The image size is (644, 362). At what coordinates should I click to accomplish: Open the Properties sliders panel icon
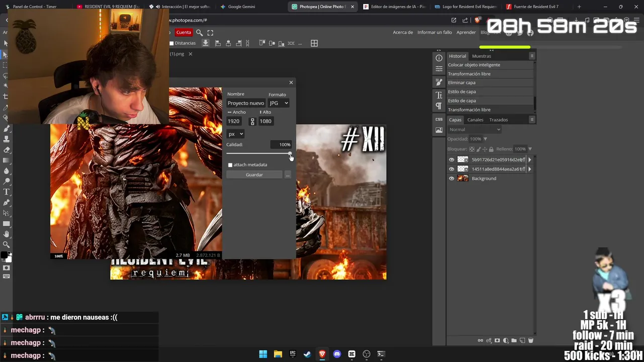[439, 69]
